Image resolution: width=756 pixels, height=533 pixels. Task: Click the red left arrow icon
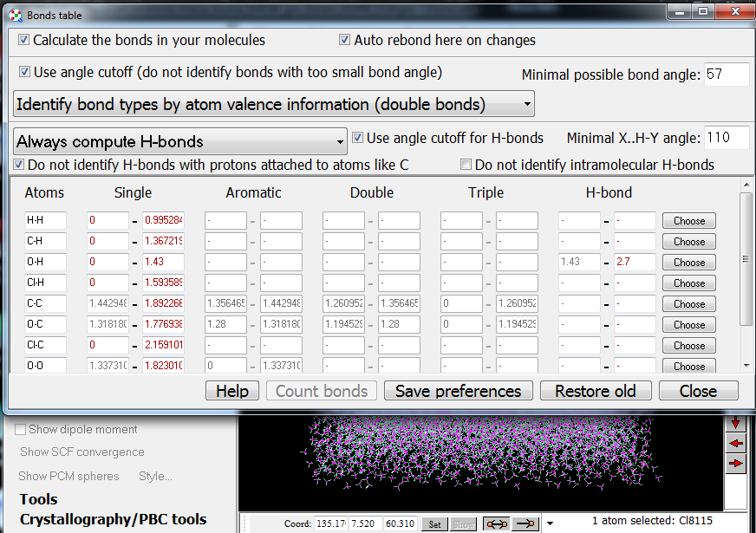(x=736, y=443)
